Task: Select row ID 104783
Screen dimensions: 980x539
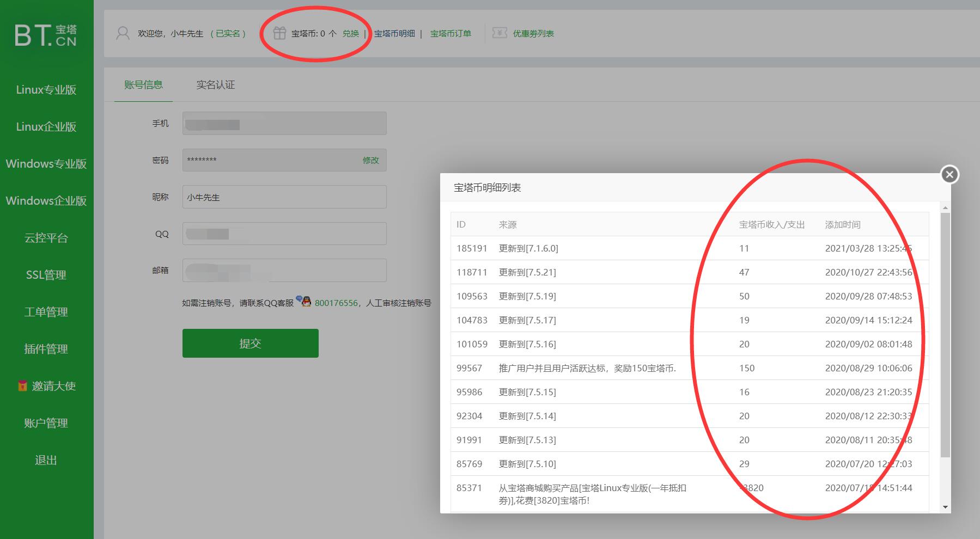Action: 472,320
